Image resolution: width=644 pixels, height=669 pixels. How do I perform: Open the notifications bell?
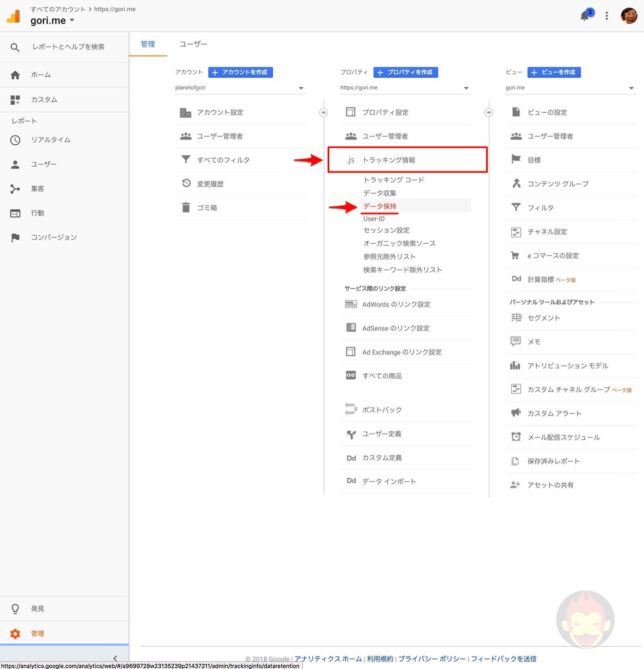pos(585,16)
